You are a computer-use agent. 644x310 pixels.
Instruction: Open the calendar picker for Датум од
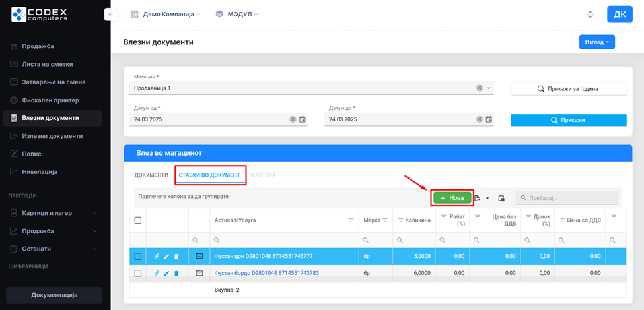(303, 119)
